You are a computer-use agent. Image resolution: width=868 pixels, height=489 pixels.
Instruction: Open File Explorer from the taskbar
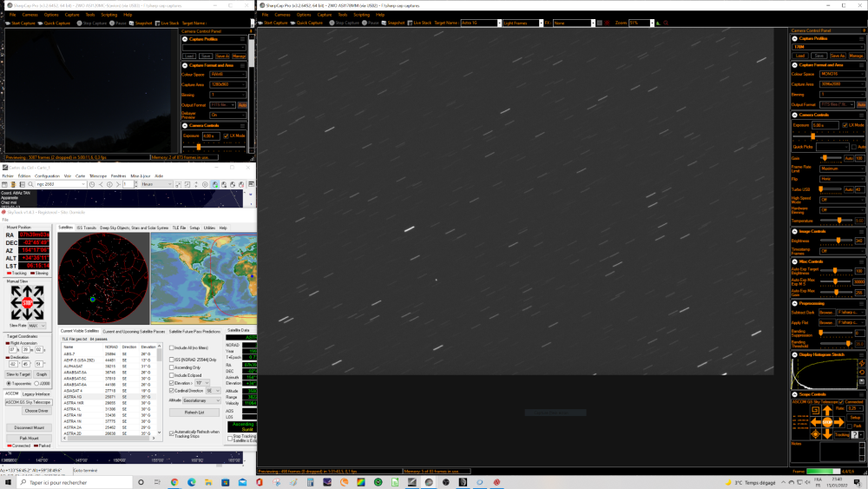(208, 482)
